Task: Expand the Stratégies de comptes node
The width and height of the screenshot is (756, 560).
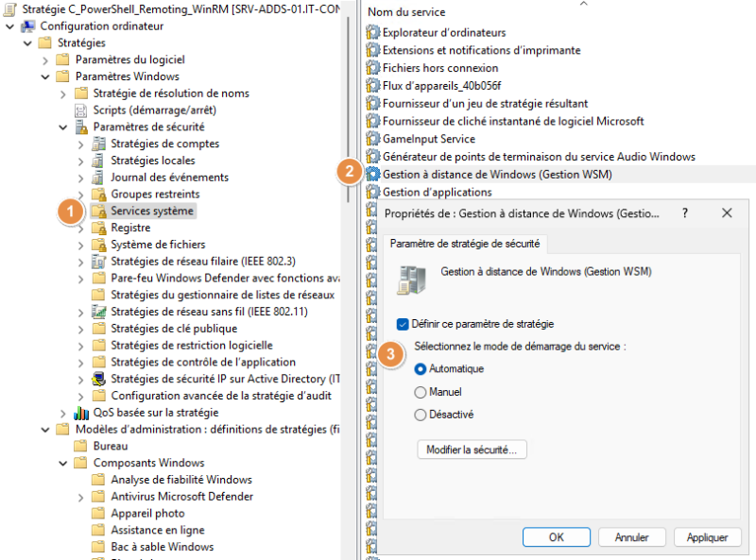Action: click(x=80, y=144)
